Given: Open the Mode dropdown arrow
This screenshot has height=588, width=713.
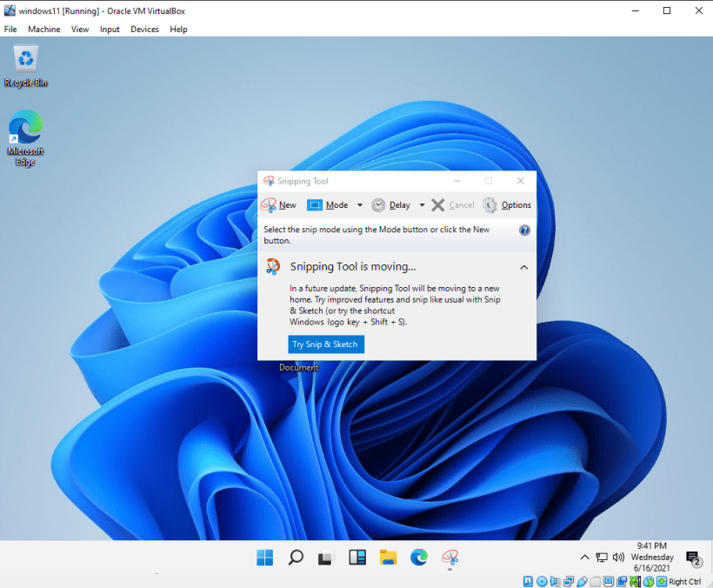Looking at the screenshot, I should pos(359,204).
